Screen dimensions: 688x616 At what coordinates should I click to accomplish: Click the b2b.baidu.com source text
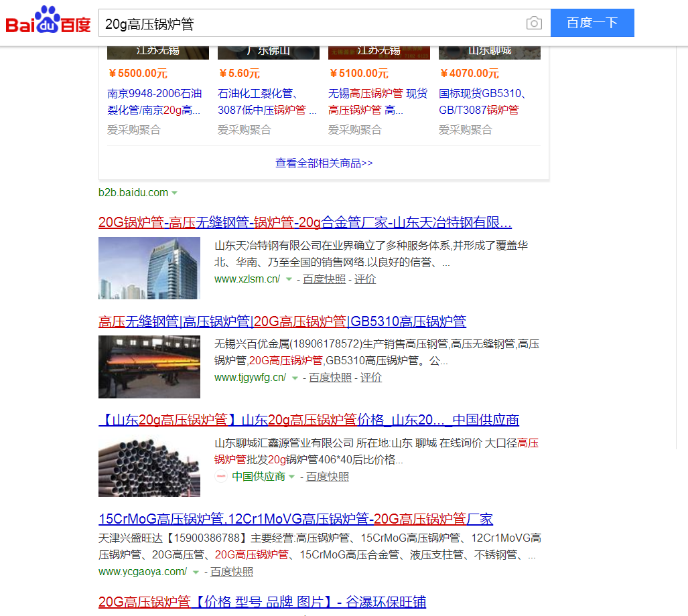(x=133, y=192)
